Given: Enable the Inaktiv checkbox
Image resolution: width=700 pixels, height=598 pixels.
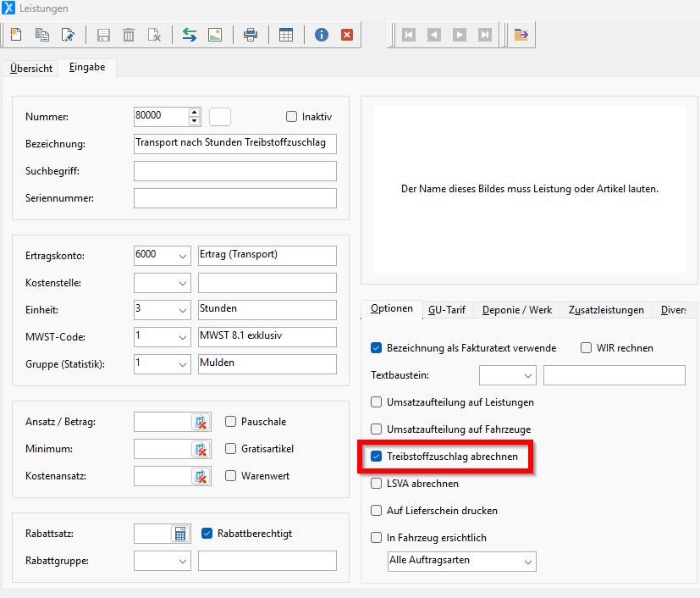Looking at the screenshot, I should point(292,117).
